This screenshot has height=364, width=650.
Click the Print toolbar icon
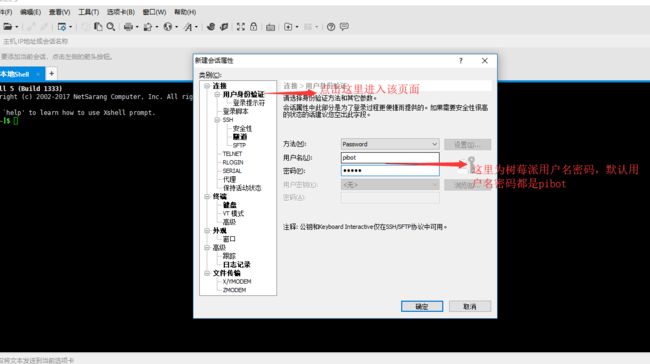click(x=128, y=27)
